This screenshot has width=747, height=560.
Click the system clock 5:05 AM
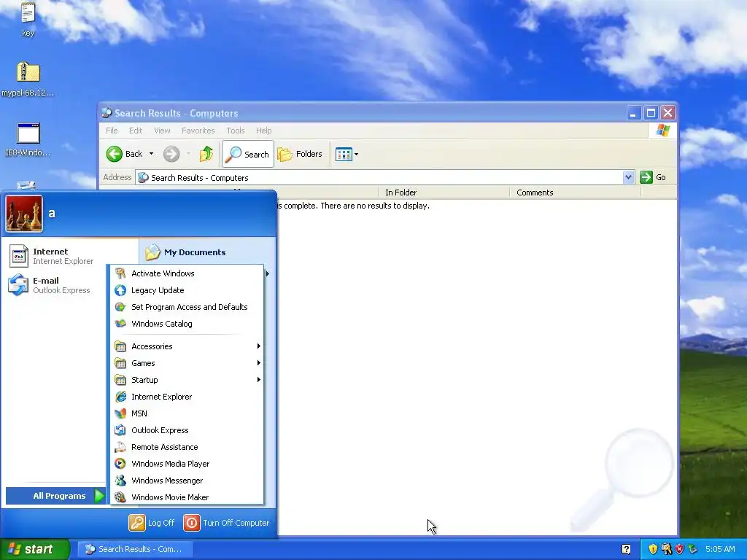[720, 549]
